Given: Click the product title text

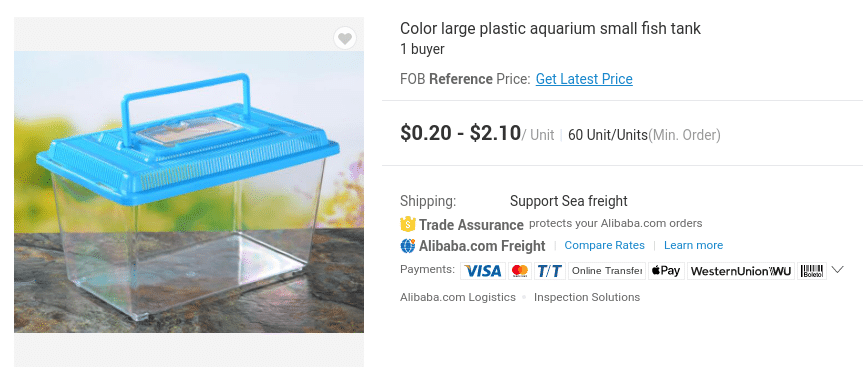Looking at the screenshot, I should coord(550,29).
